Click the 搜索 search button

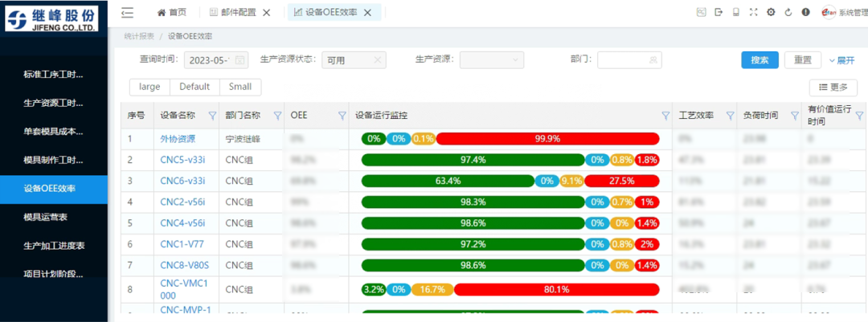(760, 59)
